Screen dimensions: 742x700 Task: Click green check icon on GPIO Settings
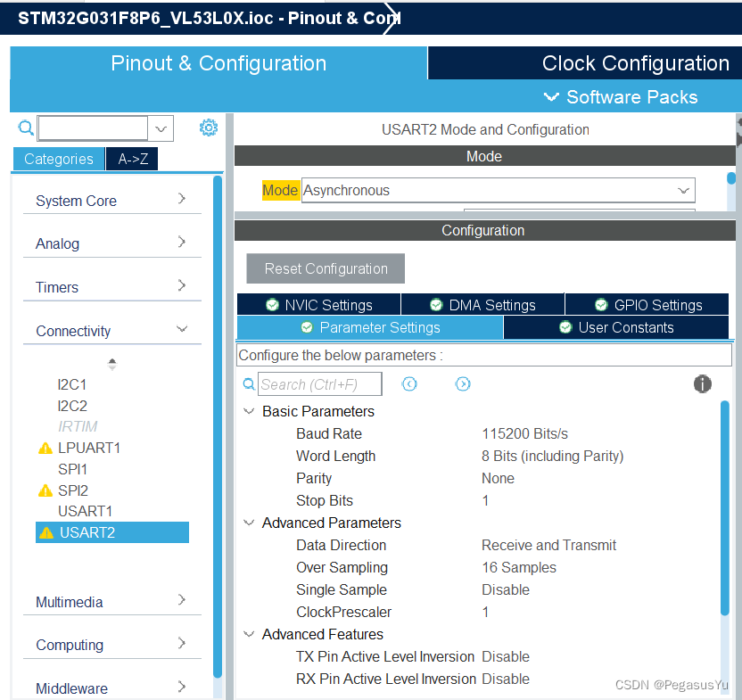pyautogui.click(x=601, y=305)
